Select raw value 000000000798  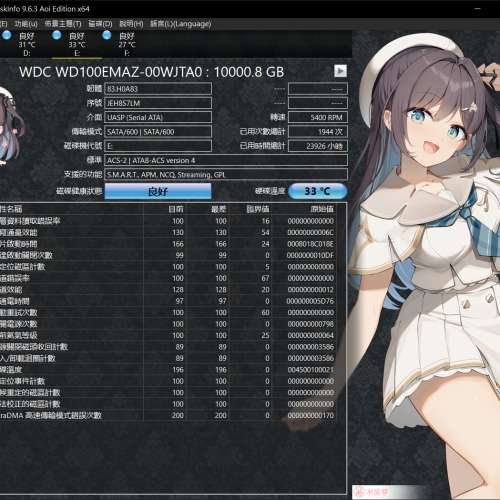coord(311,324)
